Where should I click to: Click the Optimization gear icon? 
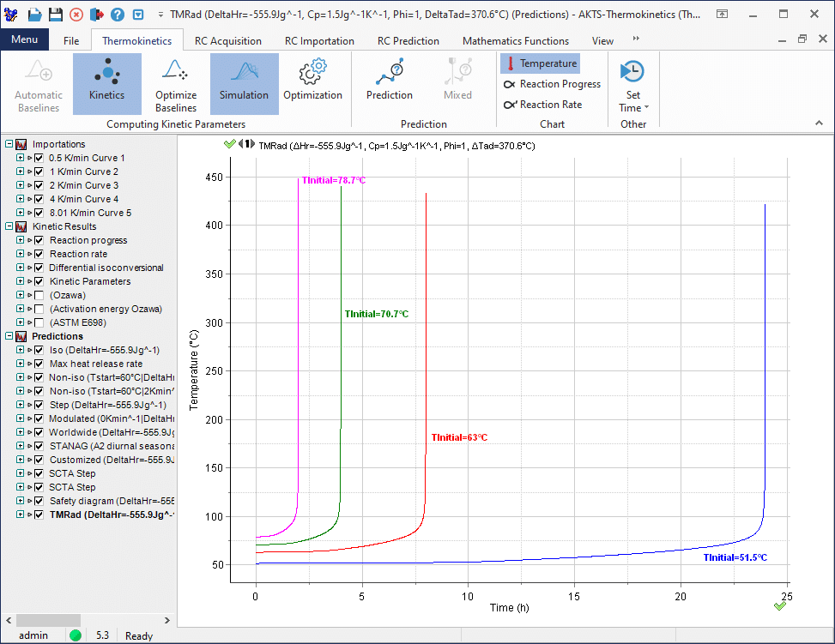312,83
